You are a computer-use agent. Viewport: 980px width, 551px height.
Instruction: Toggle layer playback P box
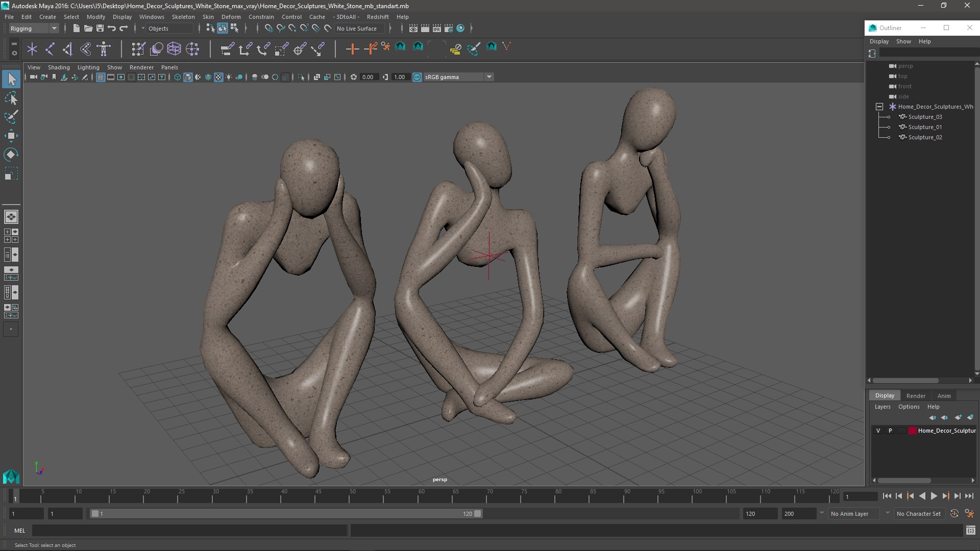click(x=890, y=431)
